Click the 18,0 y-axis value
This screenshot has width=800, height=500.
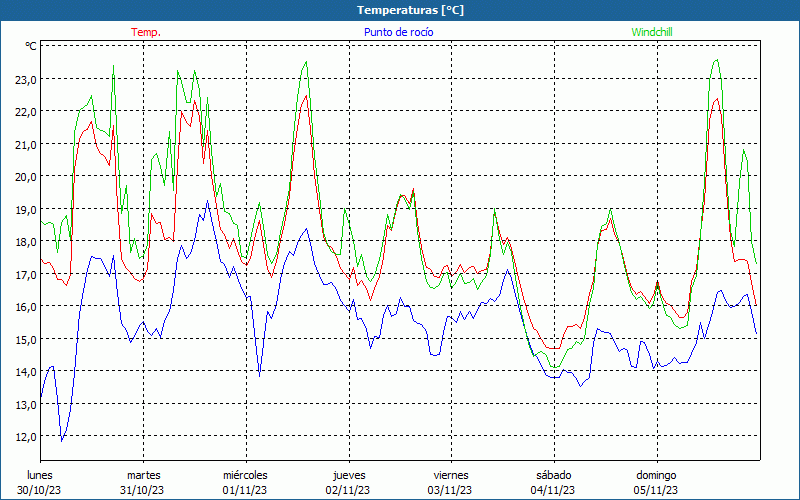pyautogui.click(x=26, y=242)
